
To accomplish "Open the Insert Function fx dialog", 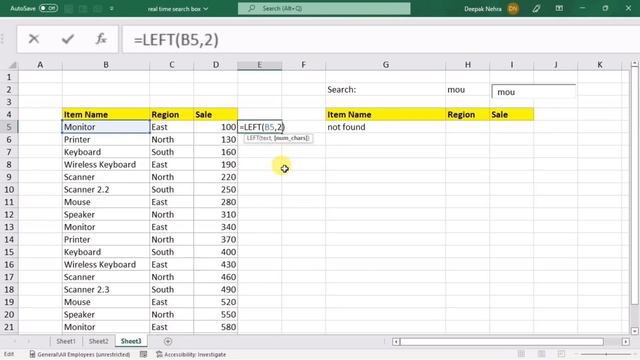I will point(101,39).
